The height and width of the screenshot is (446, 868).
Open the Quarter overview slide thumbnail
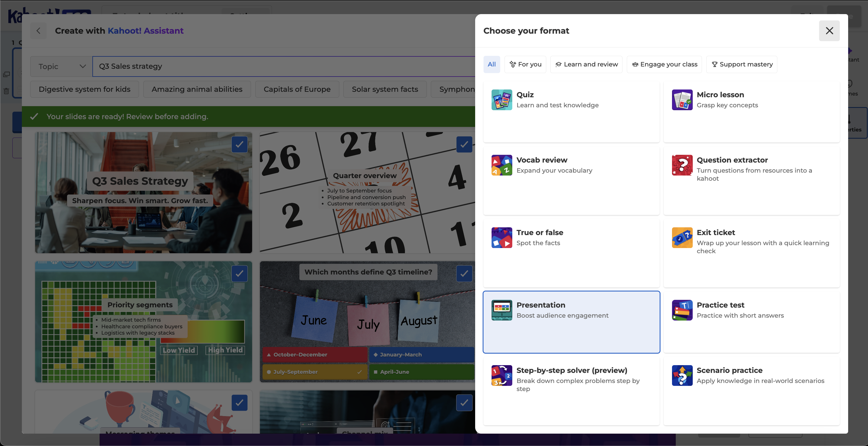367,192
